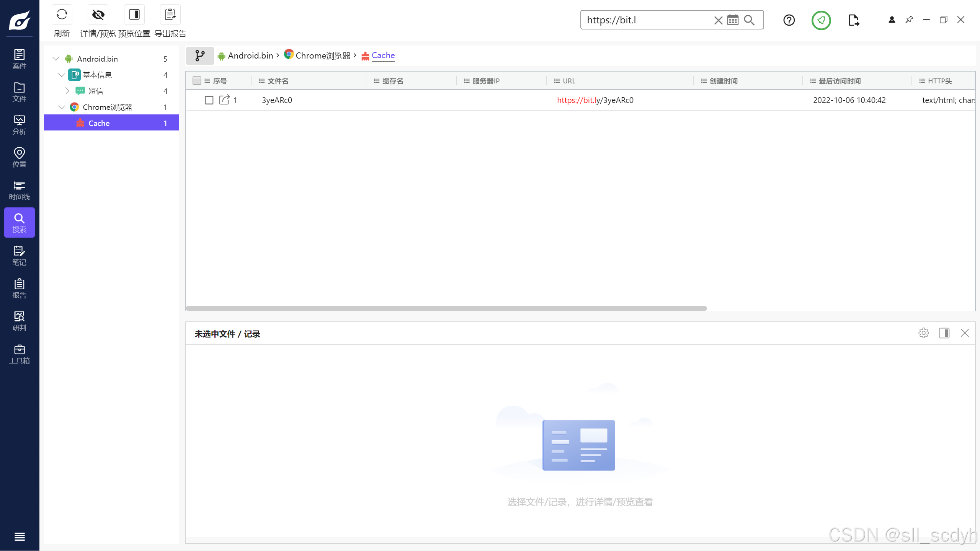Clear the search box with X button

click(718, 20)
